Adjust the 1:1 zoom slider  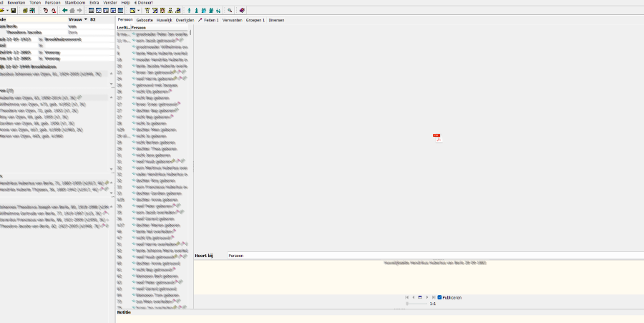408,304
